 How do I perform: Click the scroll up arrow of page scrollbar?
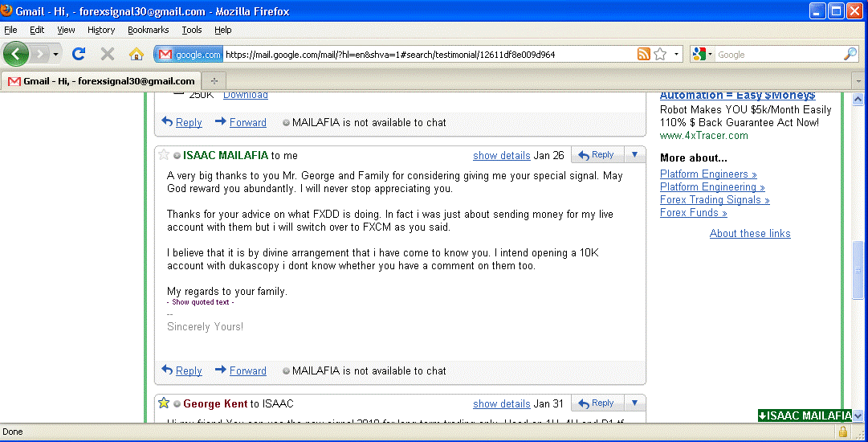858,99
